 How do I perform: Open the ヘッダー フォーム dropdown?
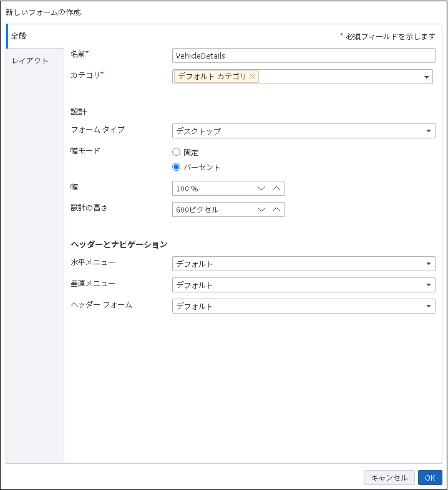coord(429,306)
